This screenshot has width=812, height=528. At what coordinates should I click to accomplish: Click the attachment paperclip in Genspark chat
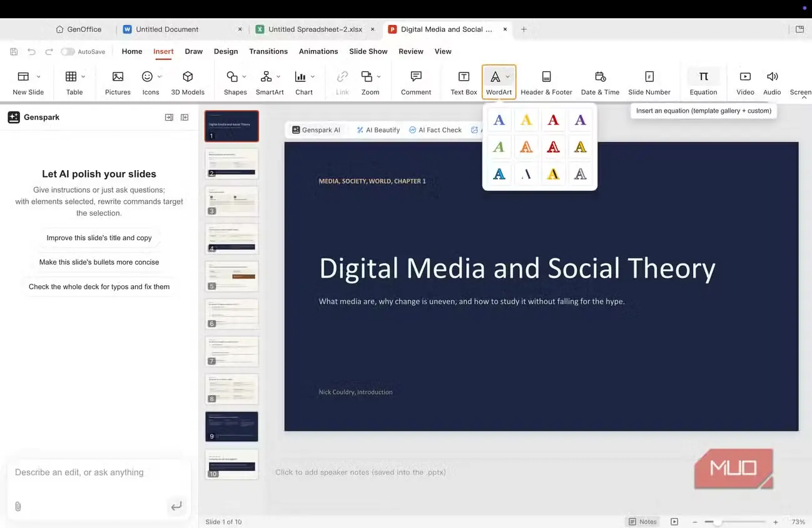point(18,506)
